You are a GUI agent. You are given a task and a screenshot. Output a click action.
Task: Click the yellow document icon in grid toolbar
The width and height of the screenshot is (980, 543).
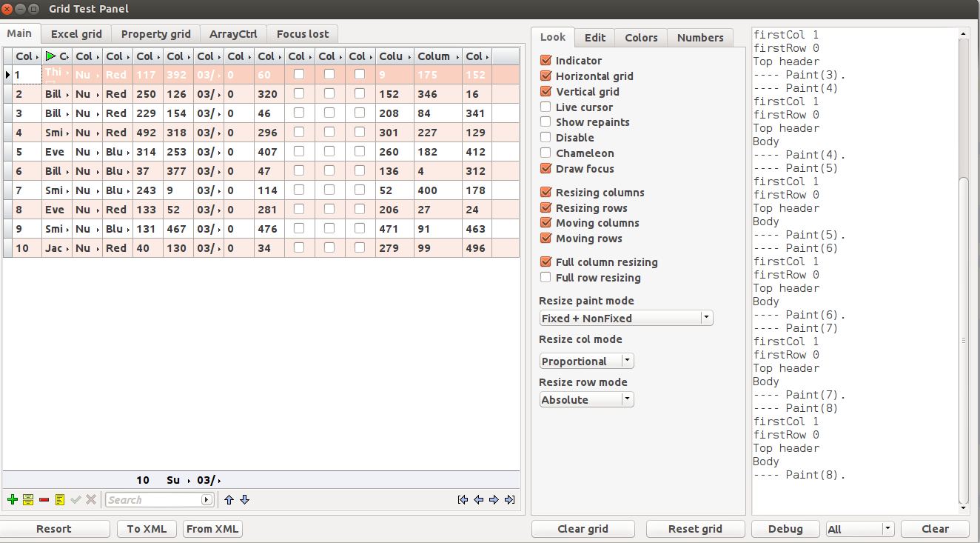[x=60, y=500]
